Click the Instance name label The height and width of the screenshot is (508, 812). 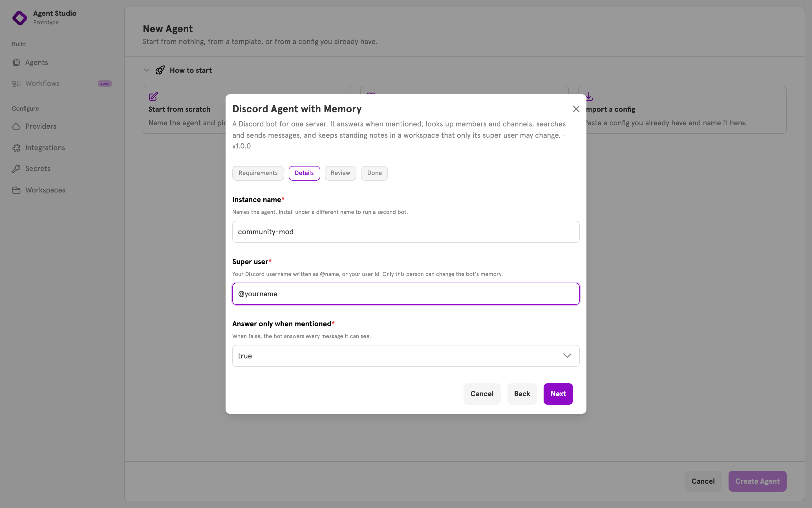click(257, 200)
